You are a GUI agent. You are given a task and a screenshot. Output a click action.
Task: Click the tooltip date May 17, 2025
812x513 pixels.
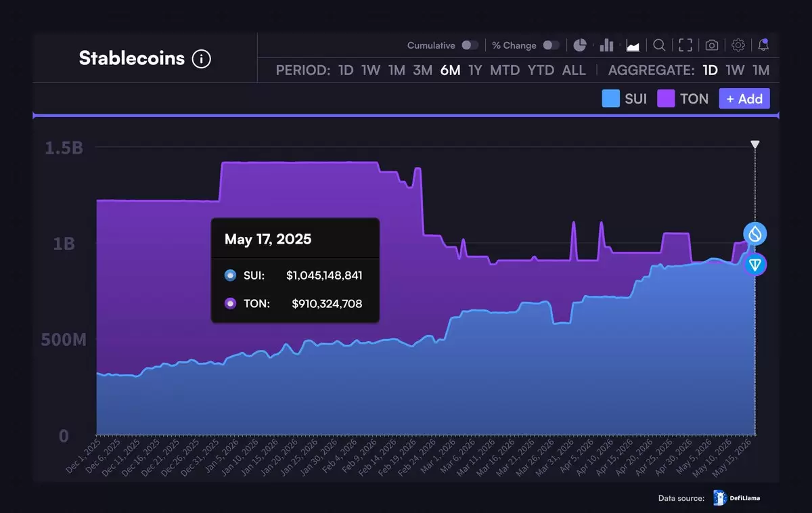tap(268, 239)
